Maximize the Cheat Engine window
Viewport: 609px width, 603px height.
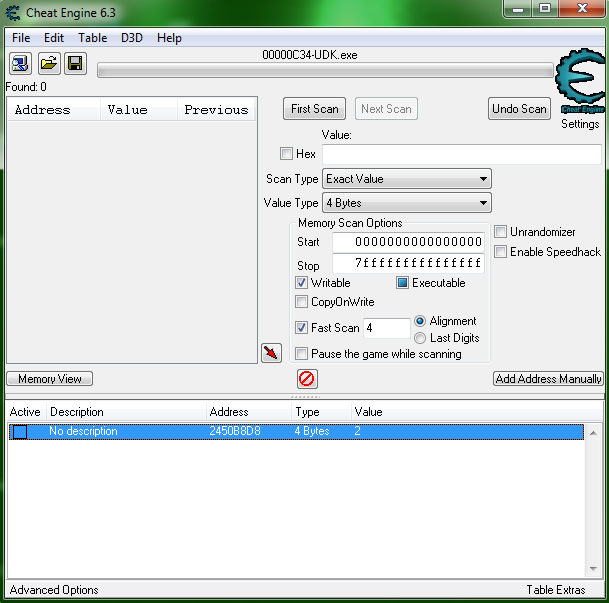coord(545,9)
